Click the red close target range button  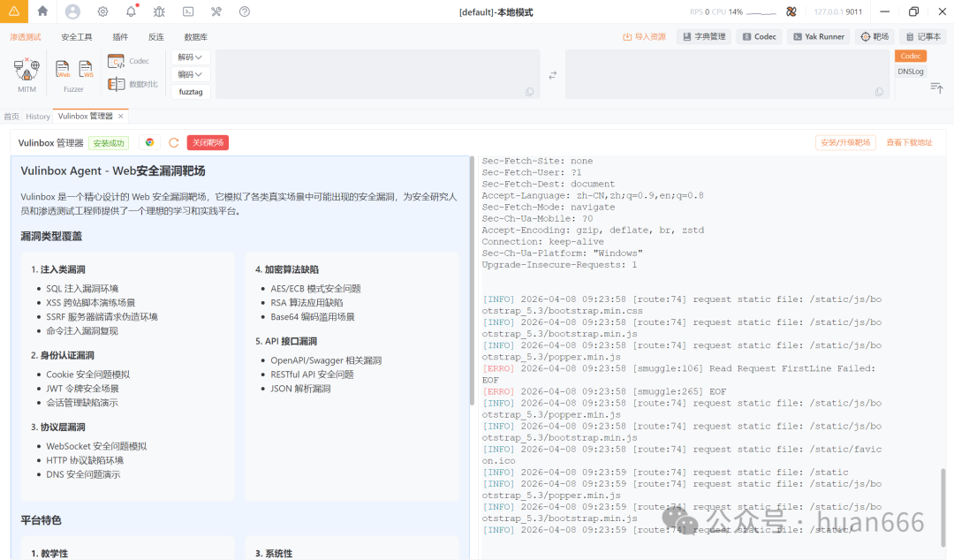pyautogui.click(x=208, y=142)
